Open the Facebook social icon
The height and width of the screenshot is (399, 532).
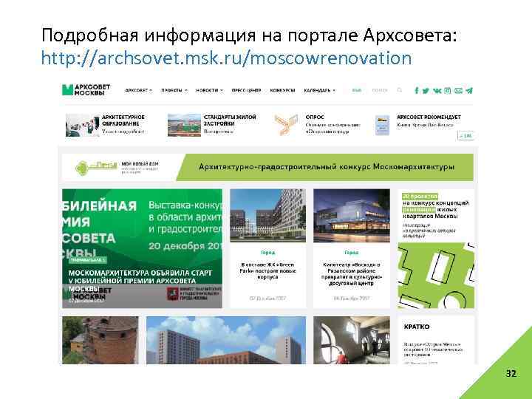click(x=417, y=90)
